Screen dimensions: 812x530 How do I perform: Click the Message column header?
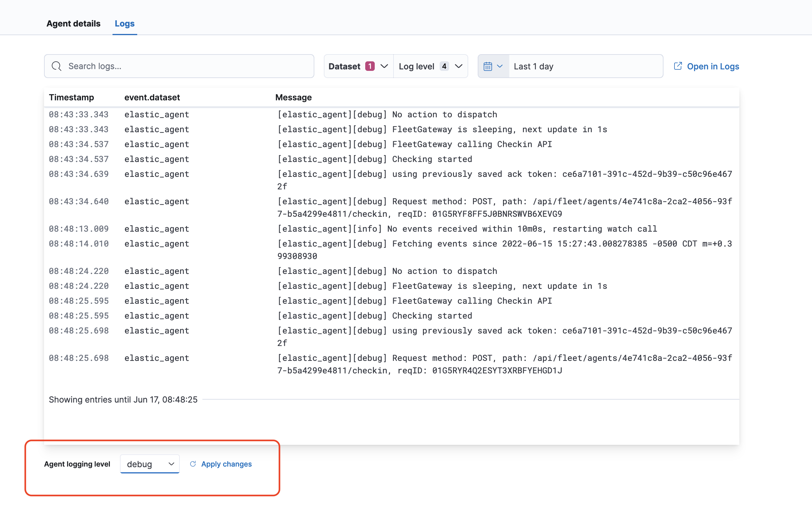(x=293, y=97)
